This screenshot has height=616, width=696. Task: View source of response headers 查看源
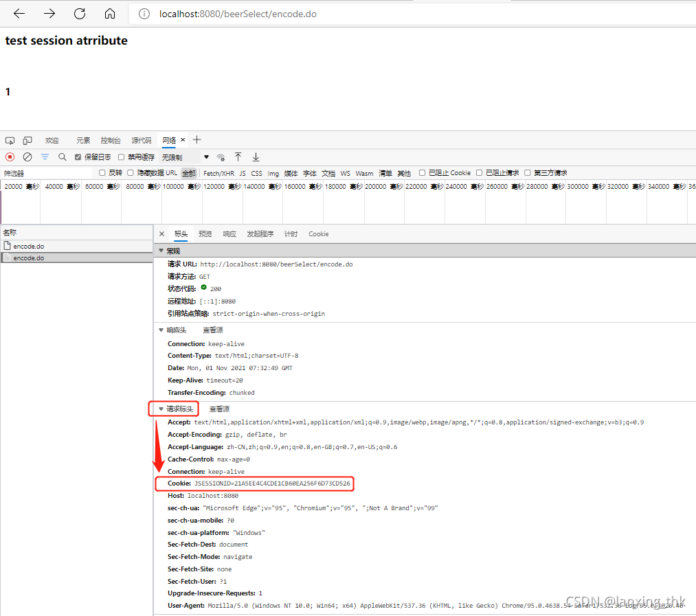[213, 330]
